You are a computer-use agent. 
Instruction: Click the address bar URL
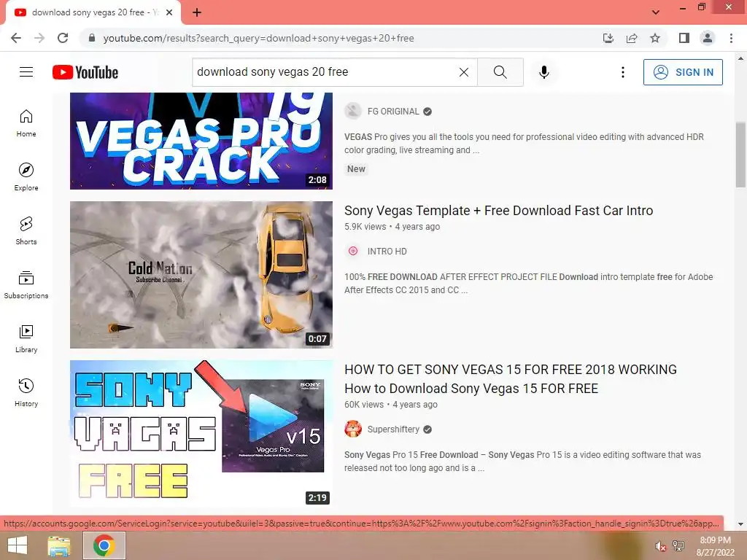(x=259, y=38)
